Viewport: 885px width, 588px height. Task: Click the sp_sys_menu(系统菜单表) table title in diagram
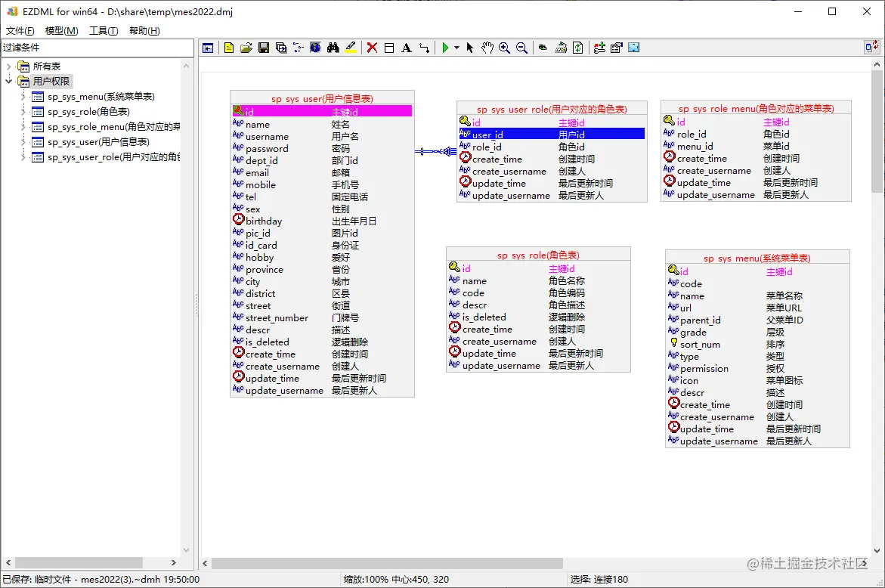pos(757,258)
